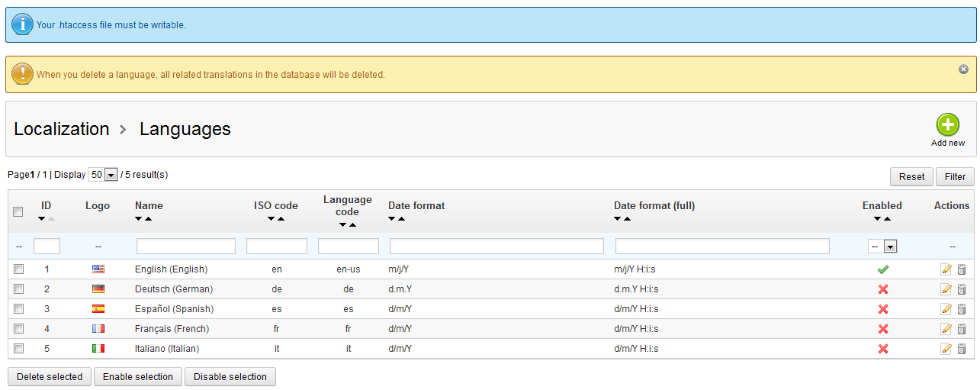Image resolution: width=980 pixels, height=390 pixels.
Task: Sort ISO code column descending
Action: click(x=271, y=219)
